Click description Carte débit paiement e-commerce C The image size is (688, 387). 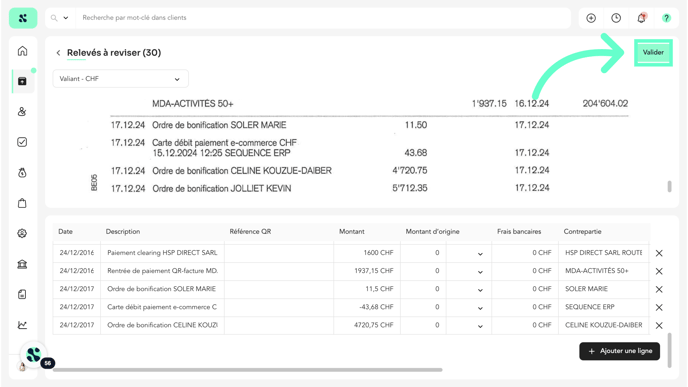[162, 307]
